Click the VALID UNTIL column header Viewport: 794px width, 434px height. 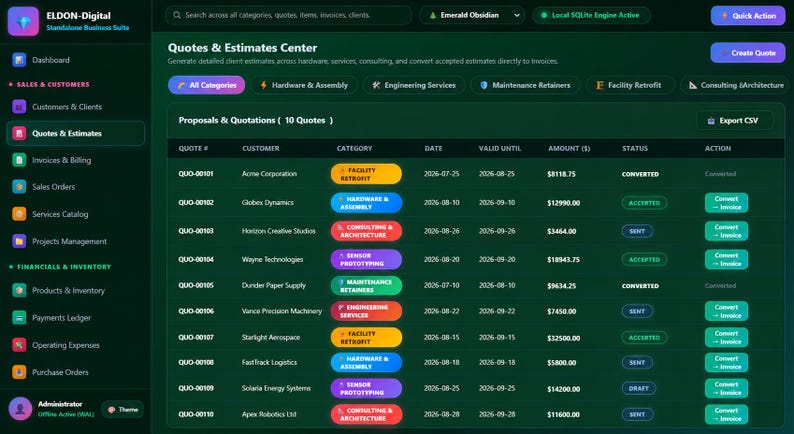tap(500, 148)
